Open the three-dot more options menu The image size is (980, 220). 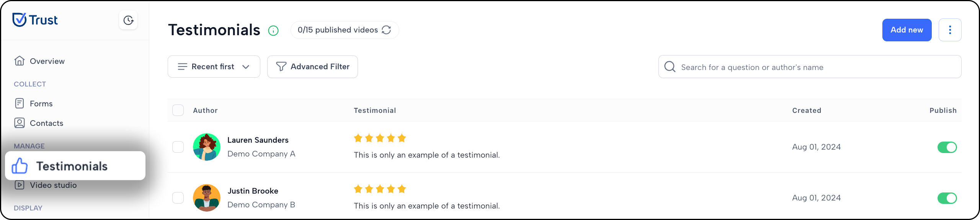950,30
